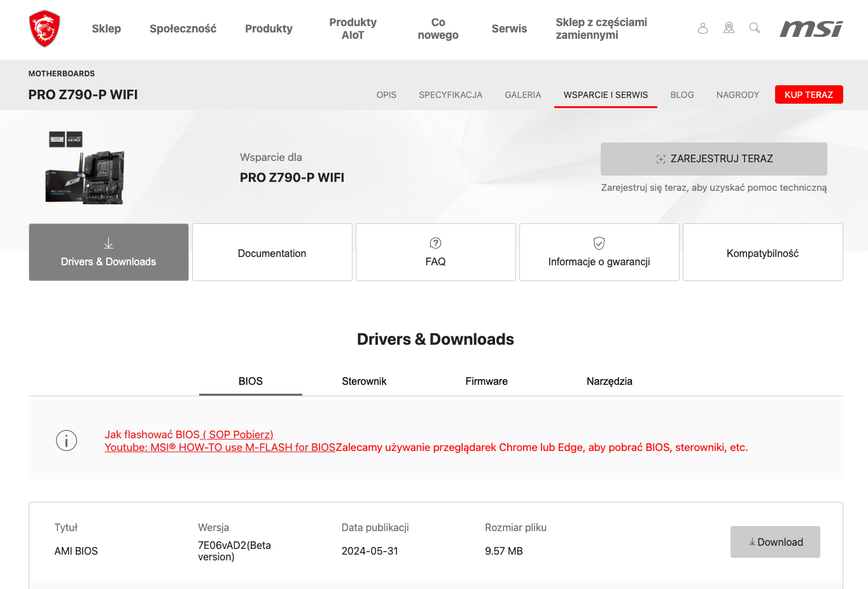Switch to the Sterownik tab
The image size is (868, 589).
tap(364, 381)
